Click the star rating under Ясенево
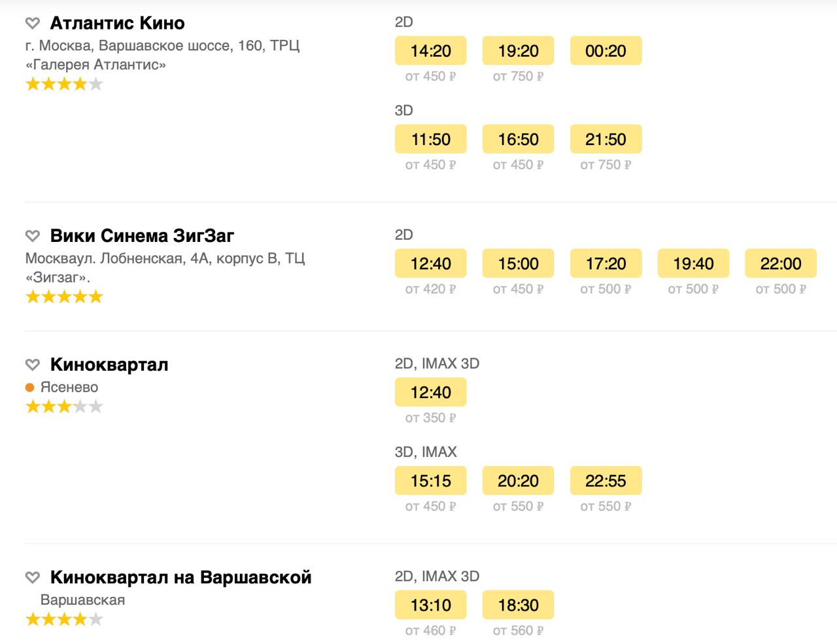Viewport: 837px width, 644px height. tap(64, 407)
